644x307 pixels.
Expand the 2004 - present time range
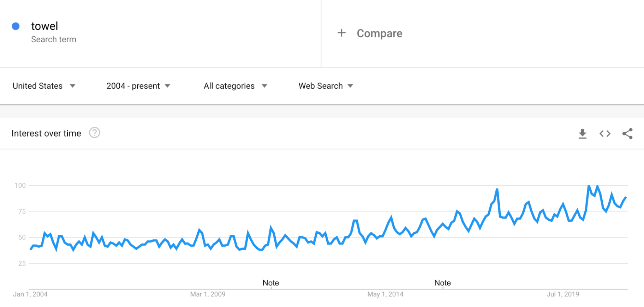pyautogui.click(x=138, y=86)
